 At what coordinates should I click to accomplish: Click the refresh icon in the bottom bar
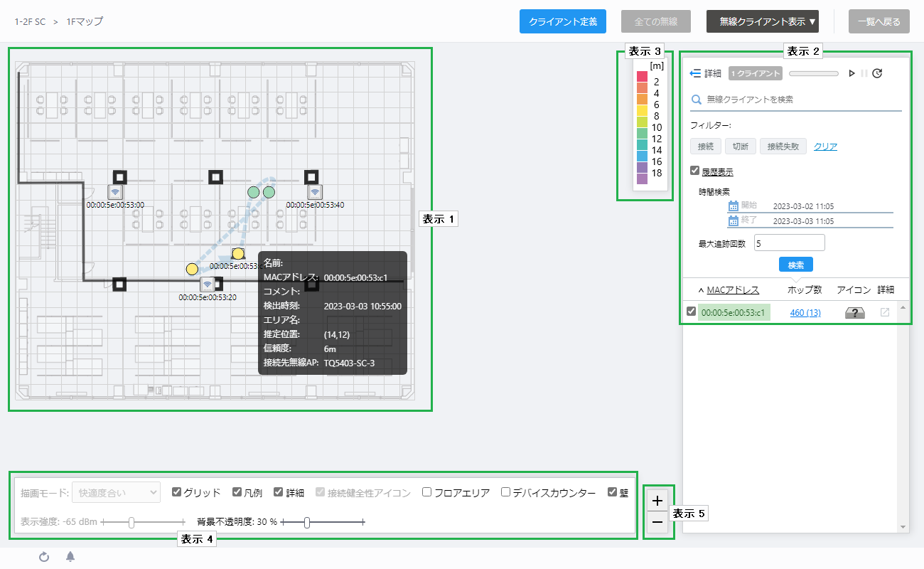click(x=44, y=557)
